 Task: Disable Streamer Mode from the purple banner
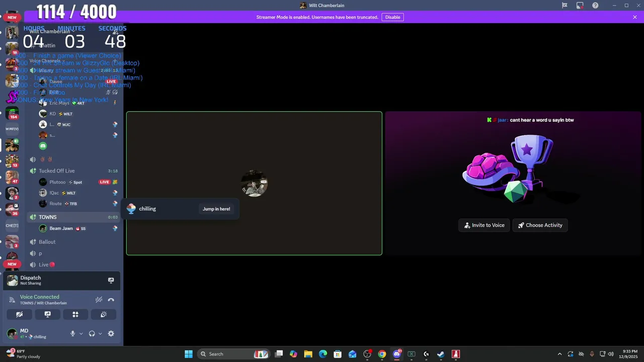coord(392,17)
